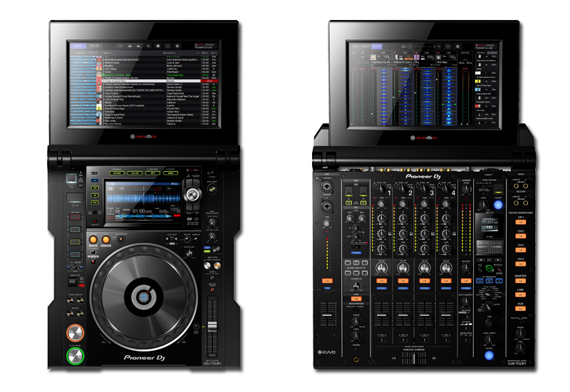Click the DISC EJECT button
This screenshot has height=392, width=570.
click(212, 188)
